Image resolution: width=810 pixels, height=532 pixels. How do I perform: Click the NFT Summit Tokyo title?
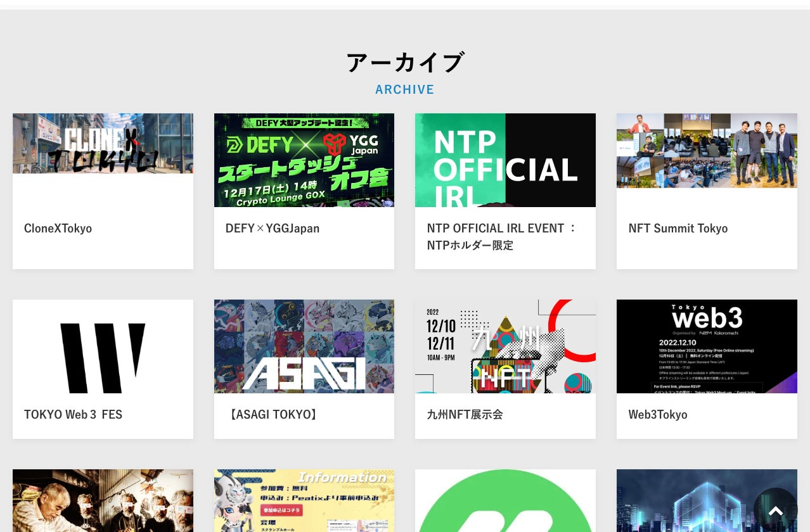(678, 228)
